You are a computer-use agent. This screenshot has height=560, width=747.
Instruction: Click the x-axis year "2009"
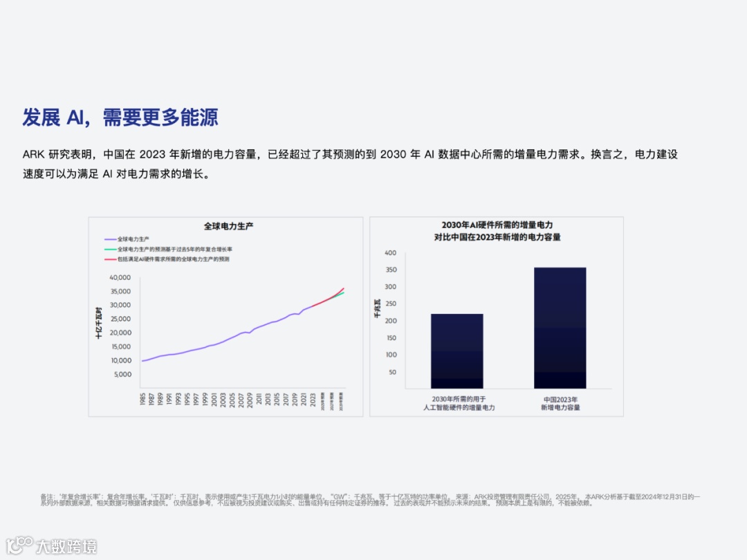[250, 399]
